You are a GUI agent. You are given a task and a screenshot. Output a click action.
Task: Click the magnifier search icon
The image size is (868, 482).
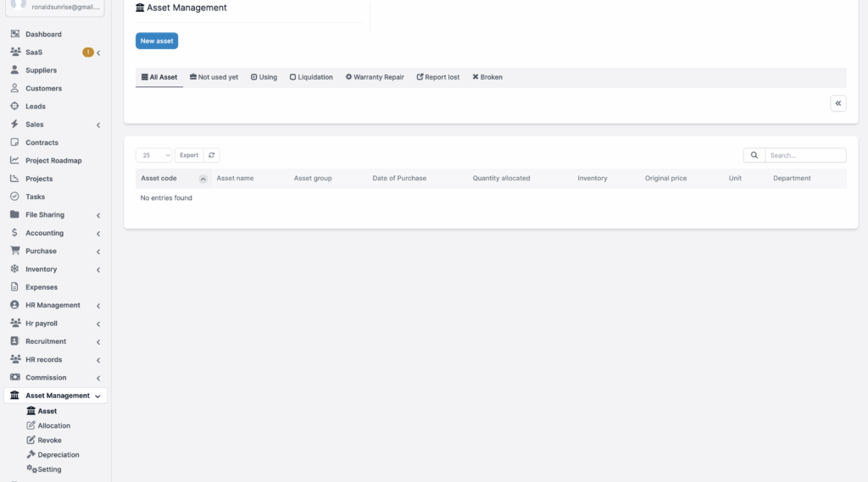(x=754, y=155)
